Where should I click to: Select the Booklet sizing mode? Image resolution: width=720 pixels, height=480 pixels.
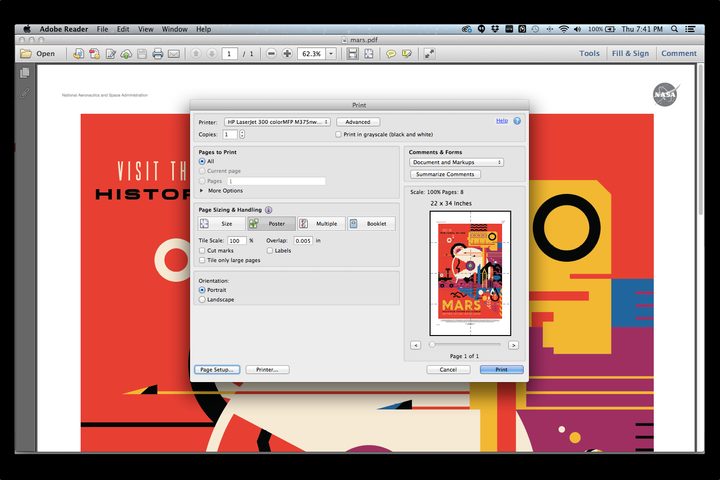(371, 224)
